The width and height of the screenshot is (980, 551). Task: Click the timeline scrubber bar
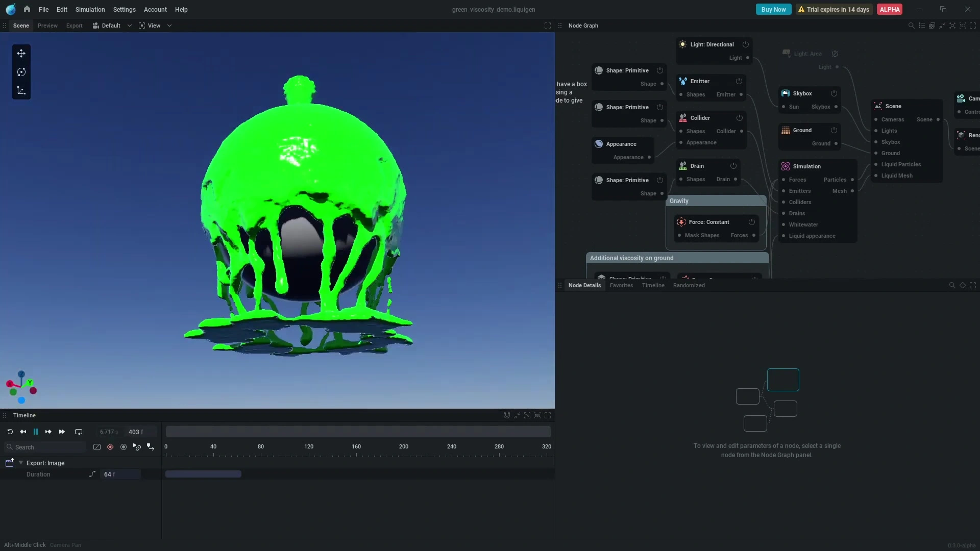coord(358,432)
